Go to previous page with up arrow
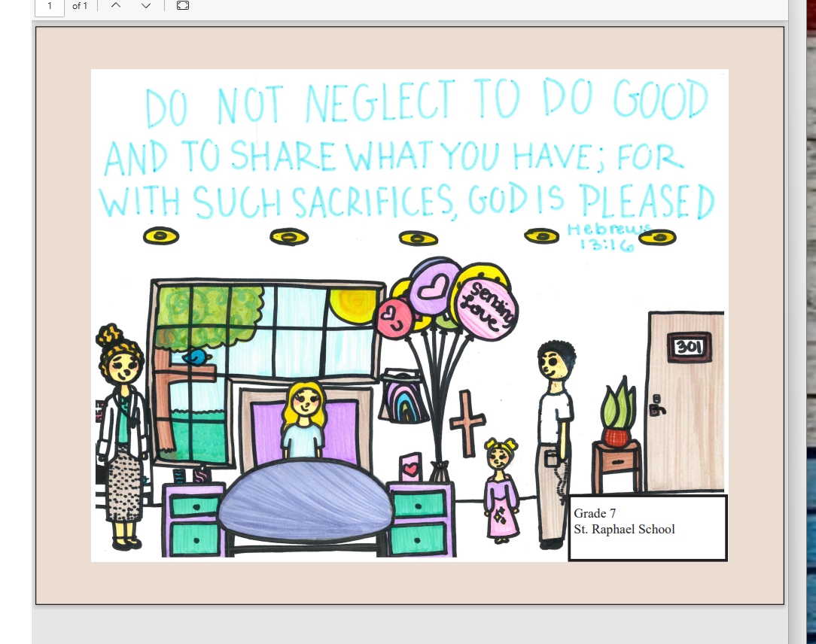The width and height of the screenshot is (816, 644). (115, 6)
